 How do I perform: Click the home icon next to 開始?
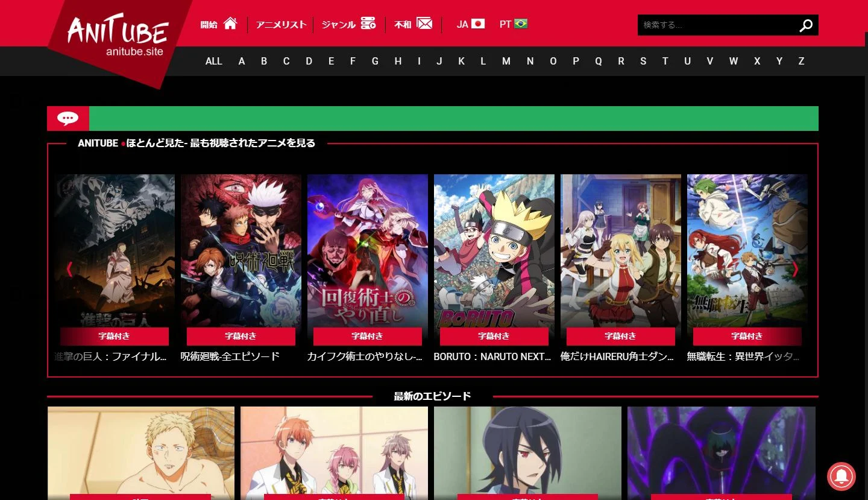click(230, 24)
